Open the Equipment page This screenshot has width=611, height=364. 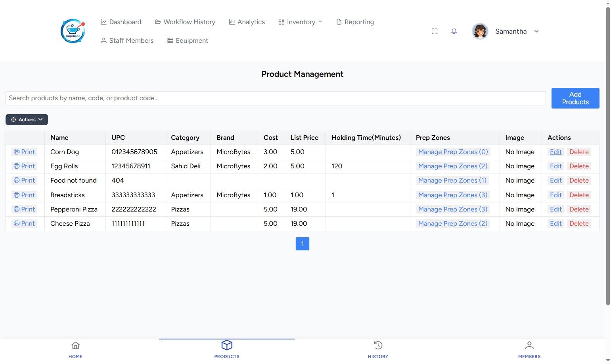pos(188,40)
